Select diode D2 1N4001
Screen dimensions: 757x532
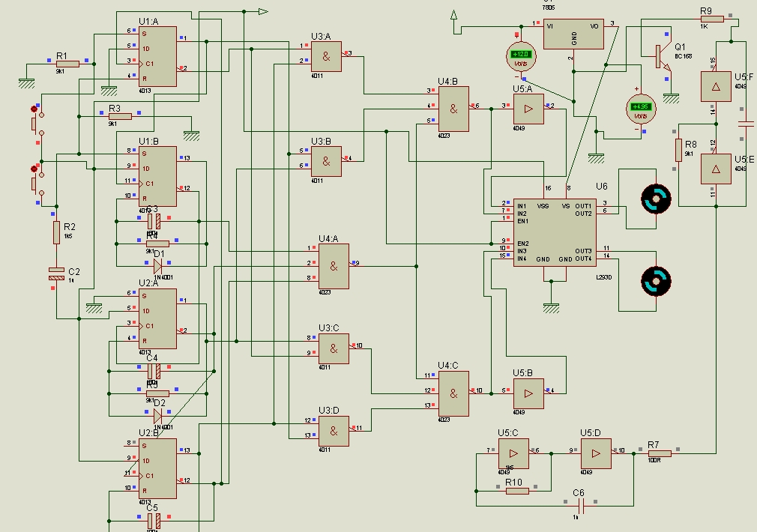click(x=157, y=416)
